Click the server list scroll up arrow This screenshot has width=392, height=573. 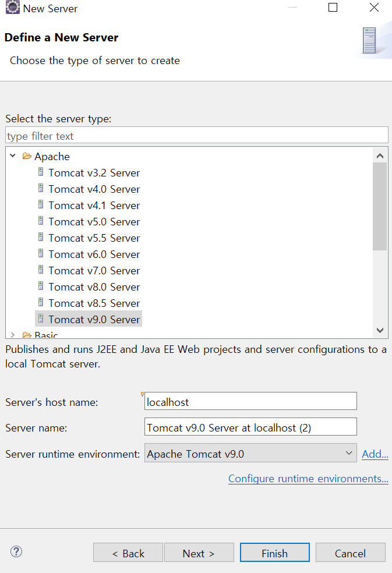click(x=380, y=156)
